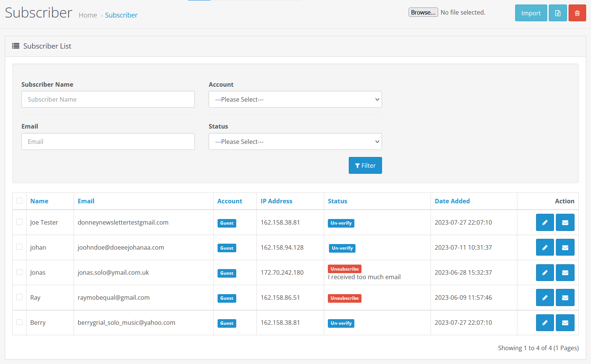Click the red trash delete icon

point(577,13)
